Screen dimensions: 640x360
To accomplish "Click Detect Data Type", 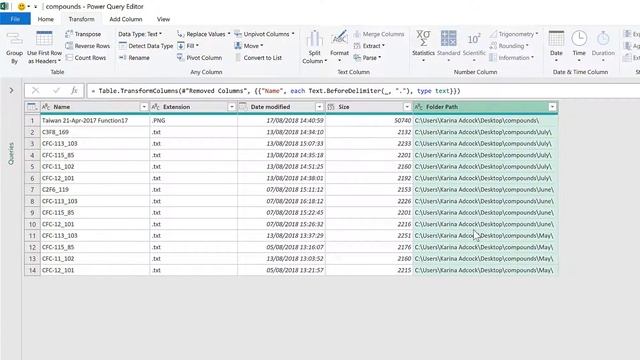I will (x=146, y=46).
